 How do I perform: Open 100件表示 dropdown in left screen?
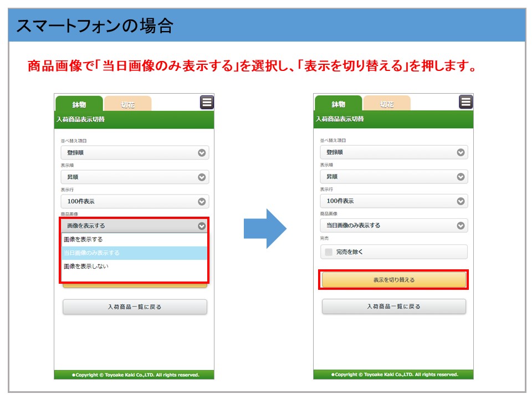135,201
